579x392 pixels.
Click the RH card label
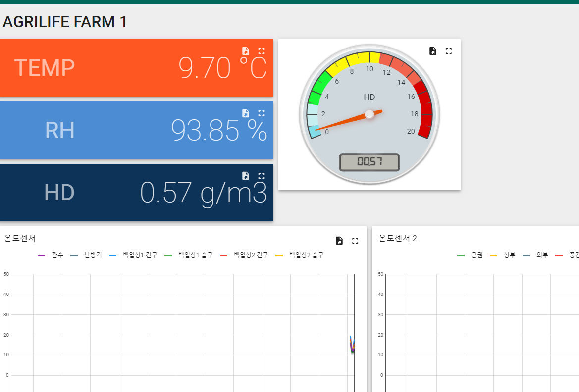pos(60,130)
